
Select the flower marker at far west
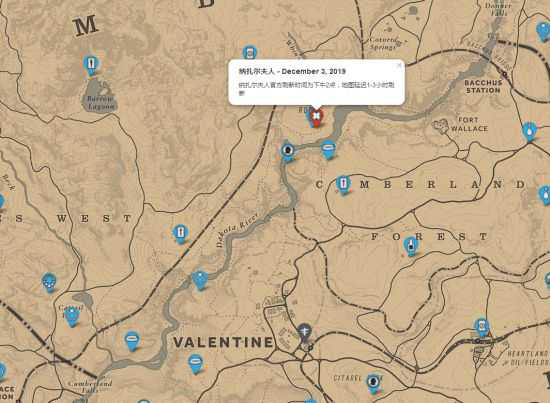[x=49, y=282]
